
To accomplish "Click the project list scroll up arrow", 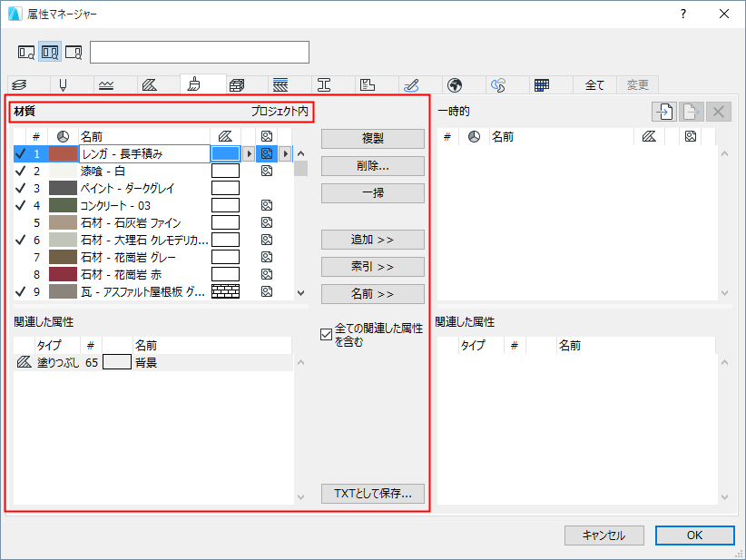I will point(300,153).
